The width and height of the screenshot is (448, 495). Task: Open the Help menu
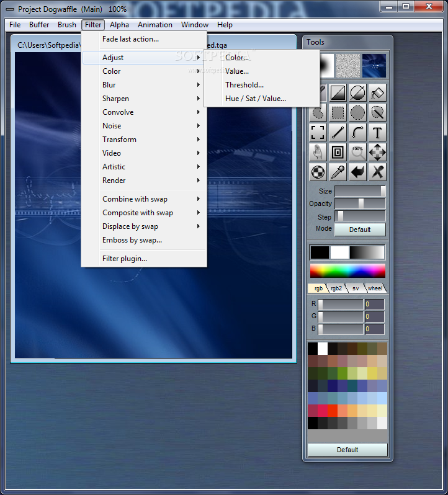pos(225,25)
